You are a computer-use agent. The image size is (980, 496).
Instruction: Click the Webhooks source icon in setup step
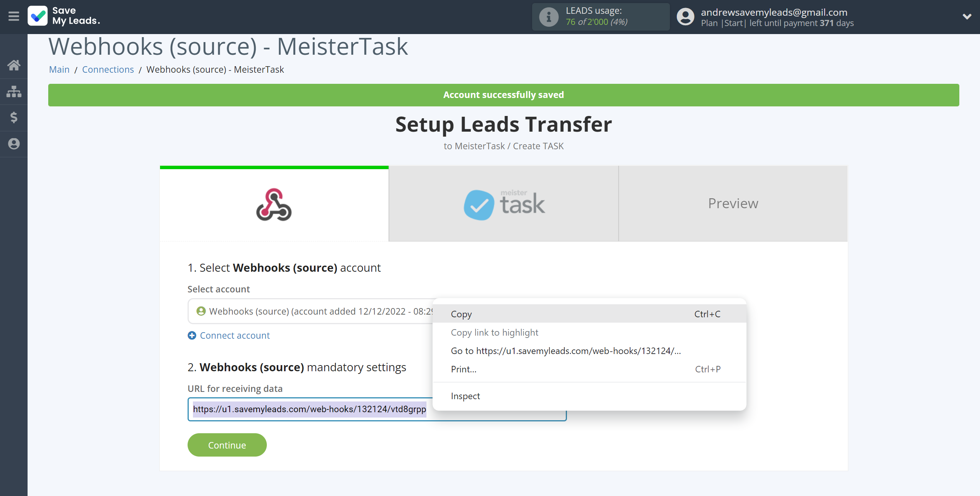click(274, 203)
